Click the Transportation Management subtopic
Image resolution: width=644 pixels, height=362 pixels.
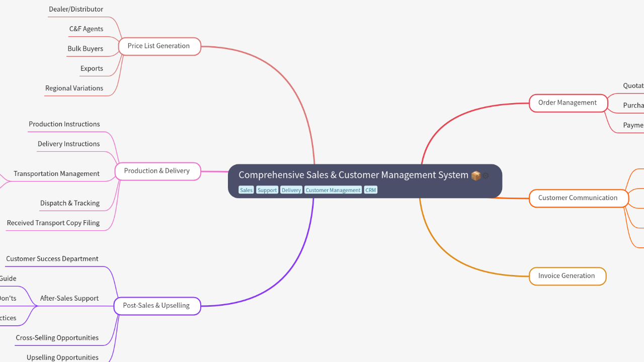coord(56,173)
